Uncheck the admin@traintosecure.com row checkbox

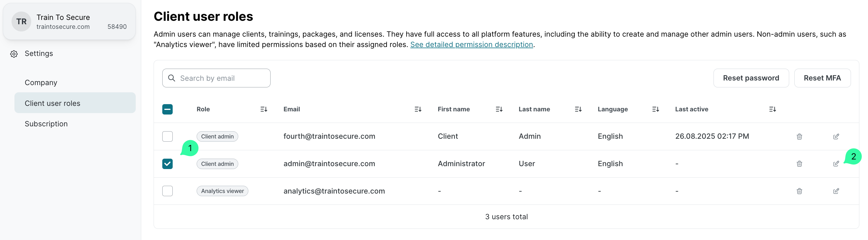pos(167,164)
